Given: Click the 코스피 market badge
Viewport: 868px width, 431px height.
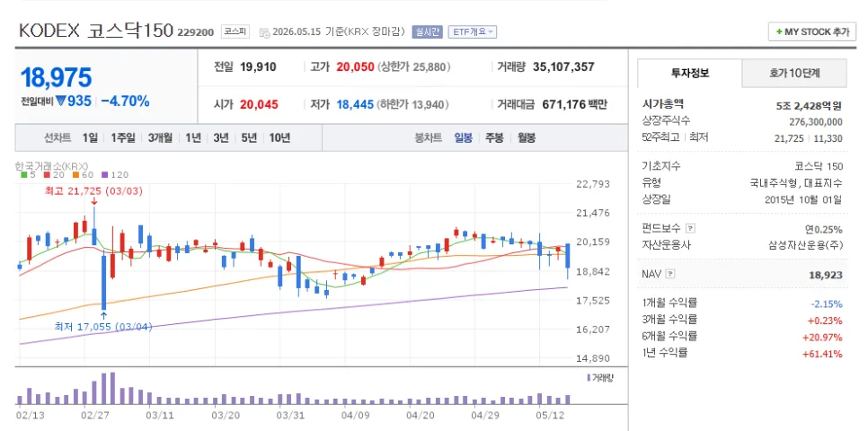Looking at the screenshot, I should pos(235,31).
